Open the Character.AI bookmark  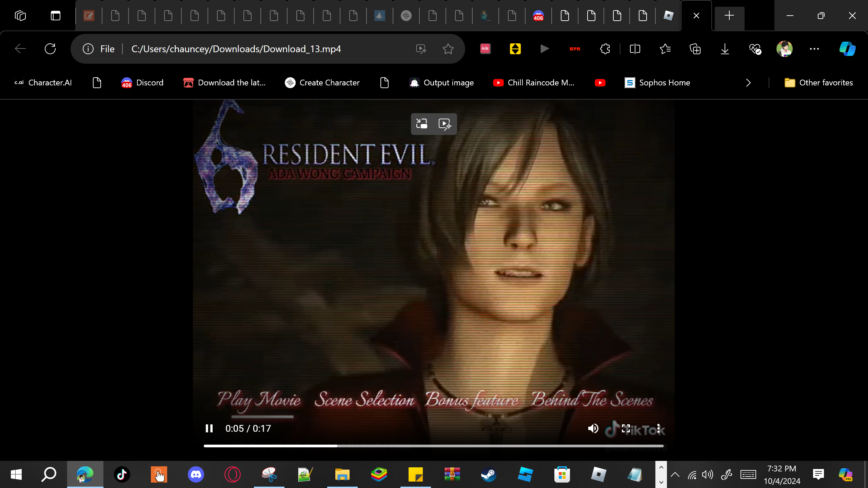click(43, 83)
